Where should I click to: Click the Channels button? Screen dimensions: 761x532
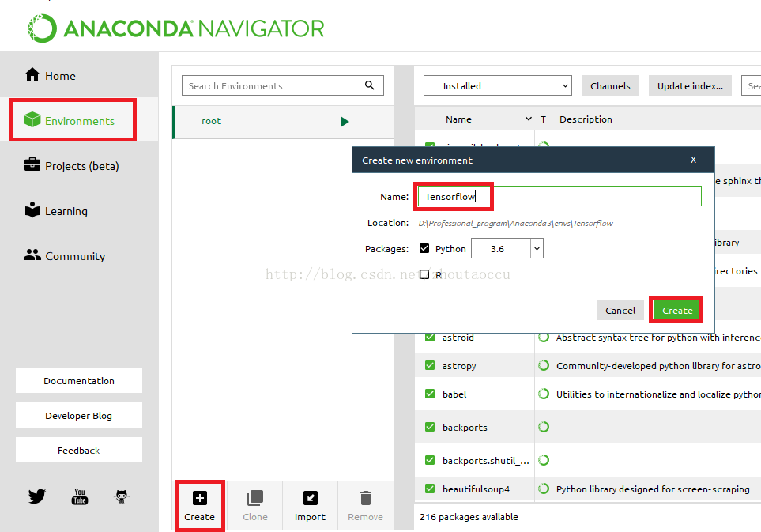point(610,85)
